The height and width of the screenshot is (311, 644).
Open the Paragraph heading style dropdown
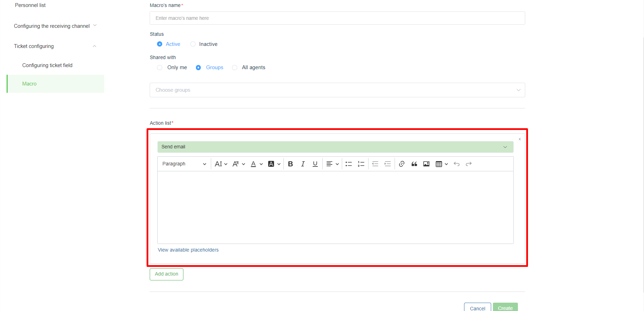[x=184, y=164]
